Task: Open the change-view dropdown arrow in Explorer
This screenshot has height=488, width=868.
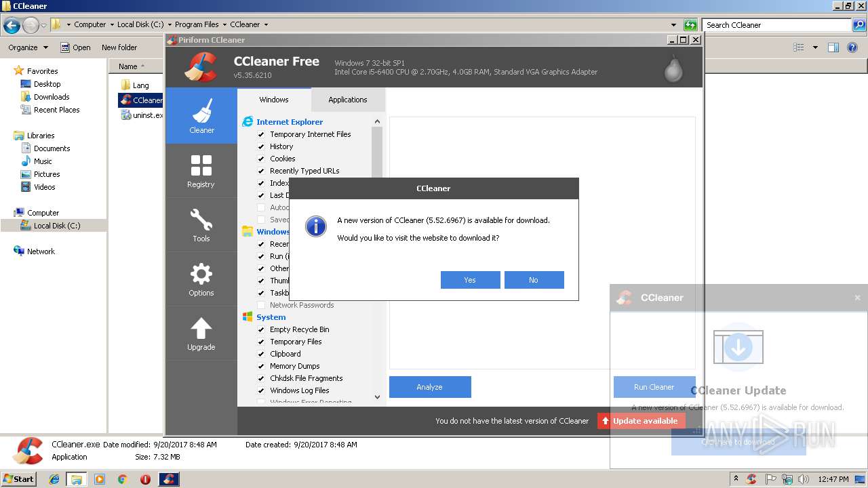Action: [x=815, y=47]
